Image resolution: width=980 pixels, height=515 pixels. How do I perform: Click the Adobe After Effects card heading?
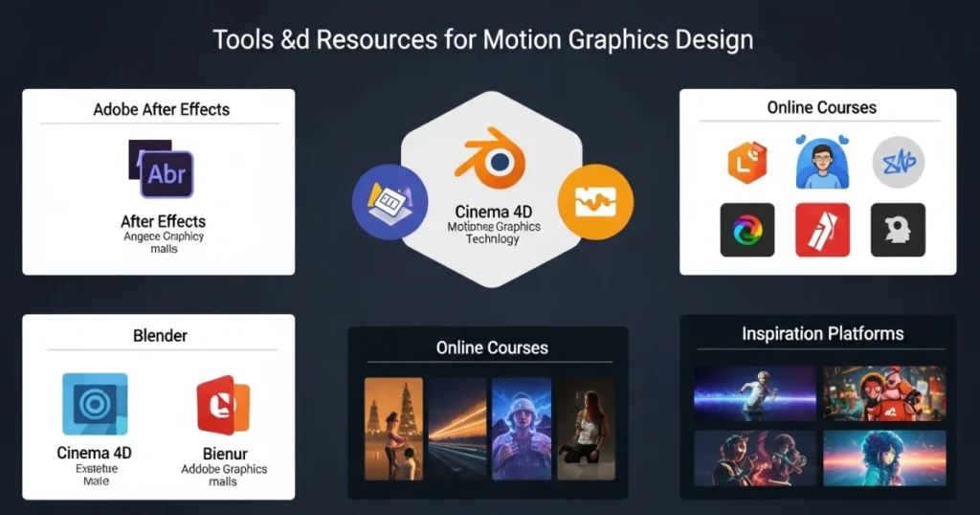161,109
